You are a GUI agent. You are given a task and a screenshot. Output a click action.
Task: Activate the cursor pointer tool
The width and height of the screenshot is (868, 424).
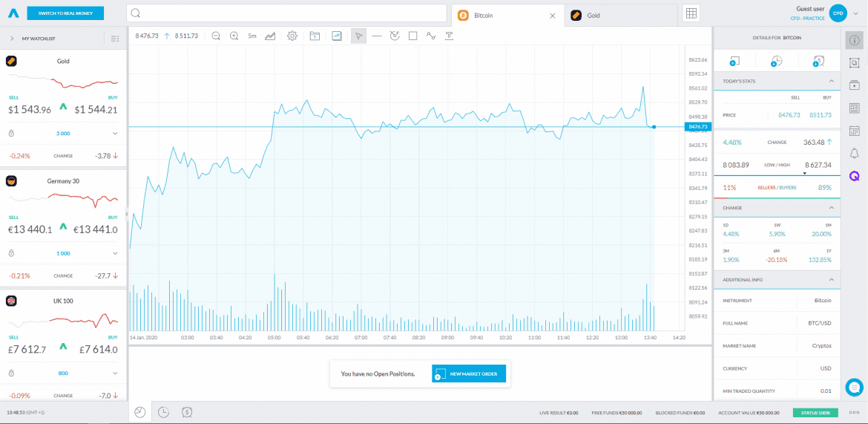(x=358, y=36)
